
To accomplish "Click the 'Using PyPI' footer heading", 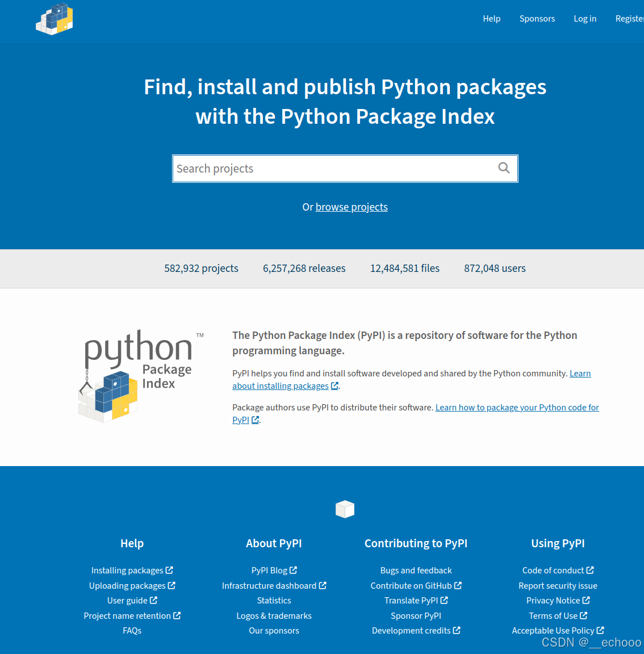I will 558,543.
